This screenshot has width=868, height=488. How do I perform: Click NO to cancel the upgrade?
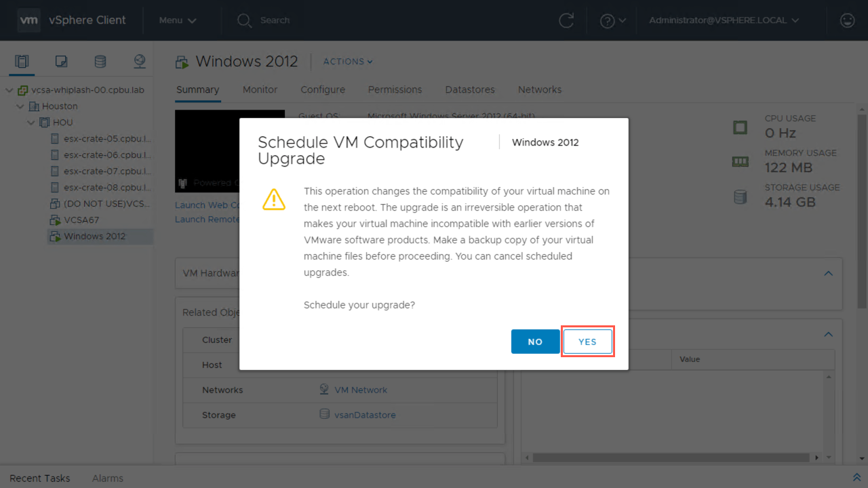point(535,342)
